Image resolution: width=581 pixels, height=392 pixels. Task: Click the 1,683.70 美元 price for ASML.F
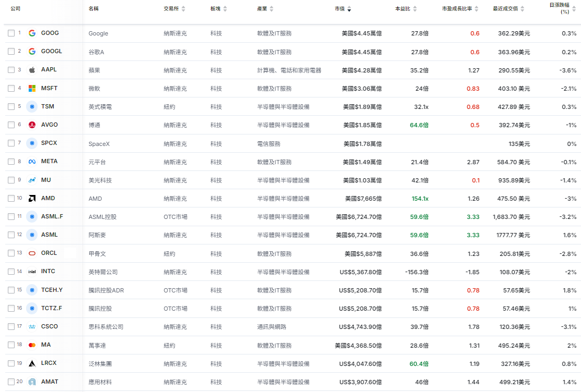coord(511,217)
